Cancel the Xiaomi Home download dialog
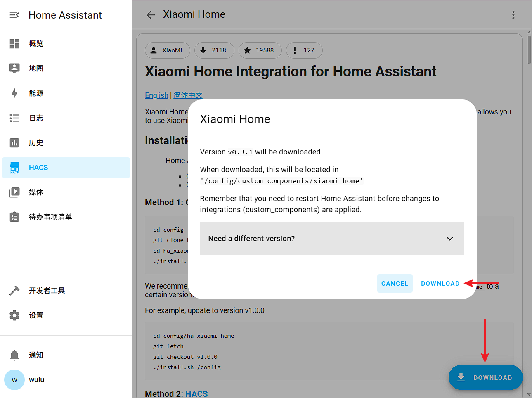The image size is (532, 398). (395, 284)
